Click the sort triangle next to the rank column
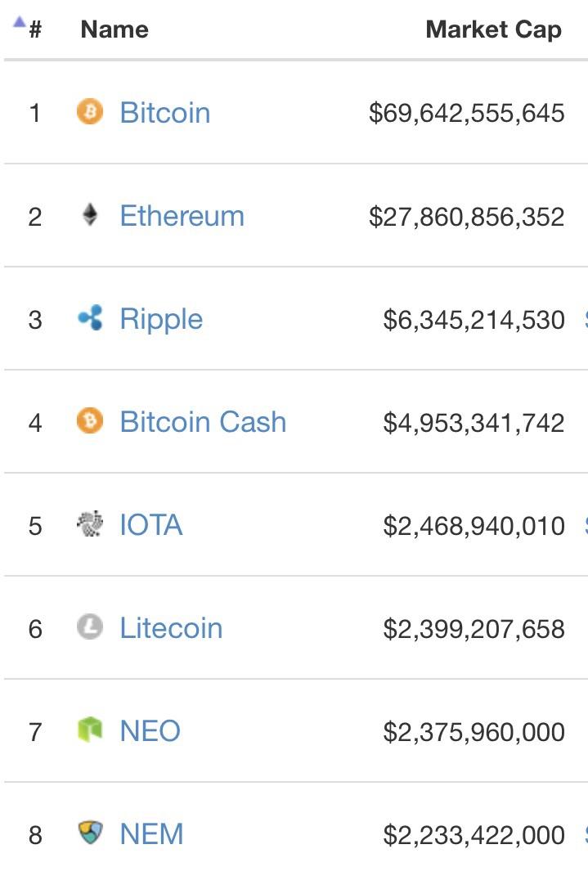 [x=18, y=23]
